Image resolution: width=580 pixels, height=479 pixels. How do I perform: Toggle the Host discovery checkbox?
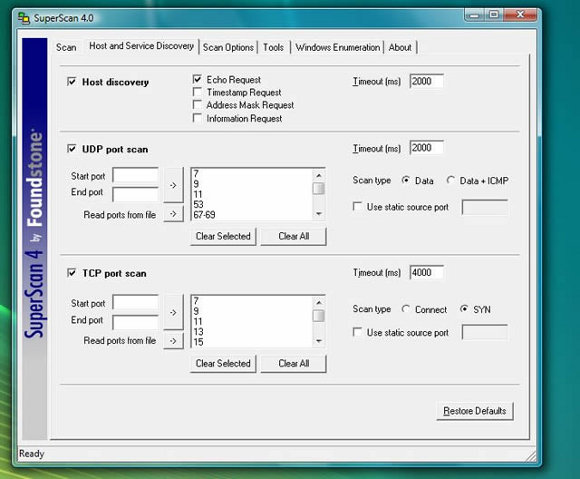72,81
